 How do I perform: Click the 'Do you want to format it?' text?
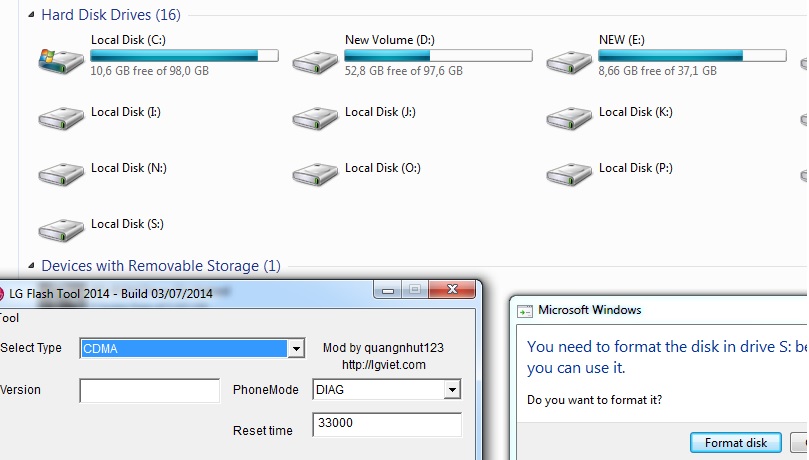point(594,400)
